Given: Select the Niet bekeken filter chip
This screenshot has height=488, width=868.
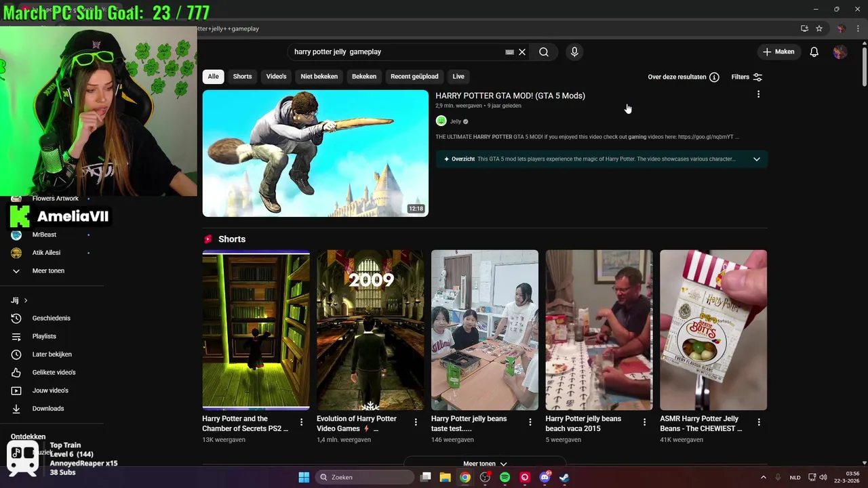Looking at the screenshot, I should click(319, 77).
